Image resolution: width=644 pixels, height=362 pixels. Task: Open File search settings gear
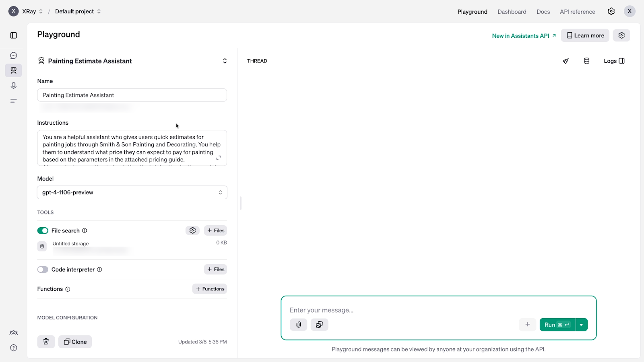point(192,230)
